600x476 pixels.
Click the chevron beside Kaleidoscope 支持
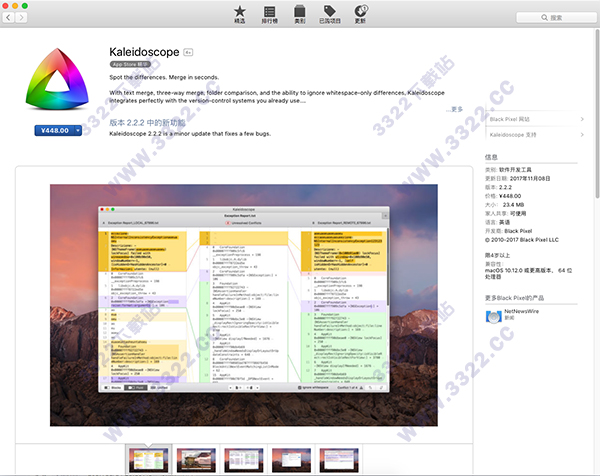tap(582, 135)
